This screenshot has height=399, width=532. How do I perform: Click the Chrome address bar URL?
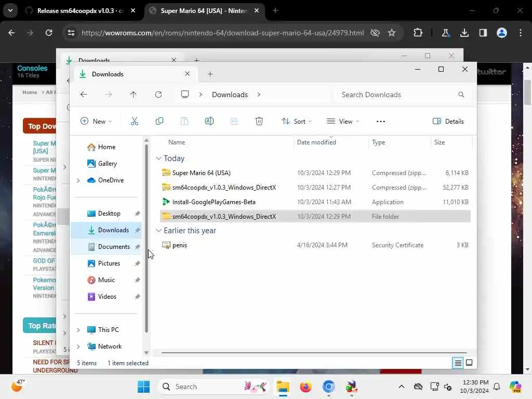(x=222, y=33)
